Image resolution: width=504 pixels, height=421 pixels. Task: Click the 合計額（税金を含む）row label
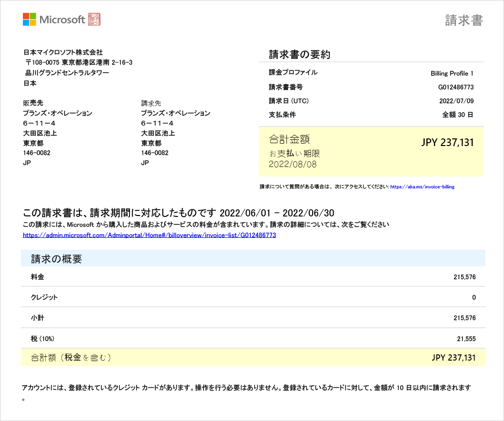tap(71, 357)
